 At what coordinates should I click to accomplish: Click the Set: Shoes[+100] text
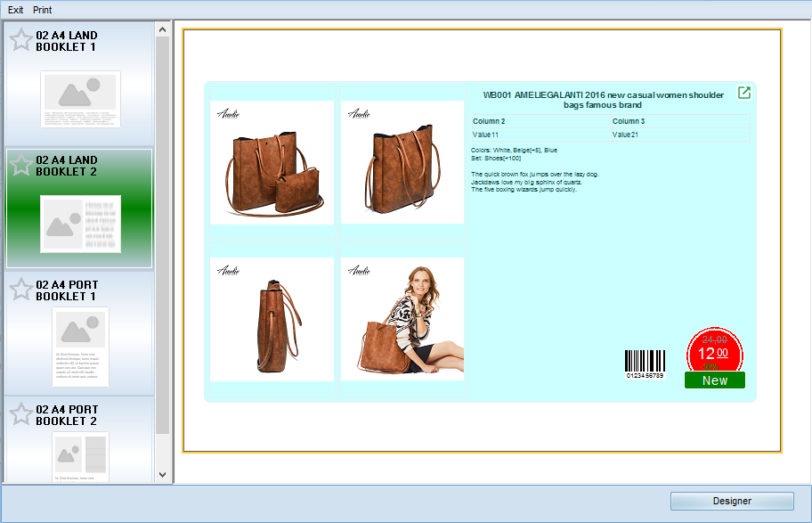coord(496,158)
